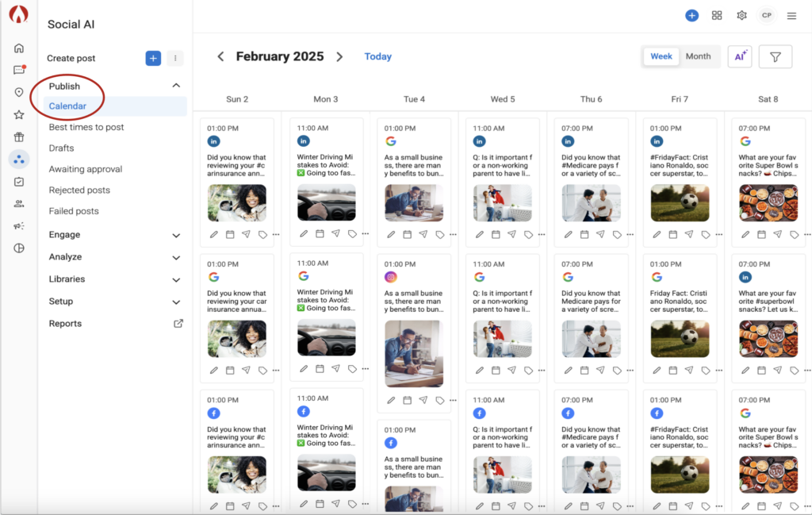Open the filter funnel button
This screenshot has height=515, width=812.
tap(776, 56)
